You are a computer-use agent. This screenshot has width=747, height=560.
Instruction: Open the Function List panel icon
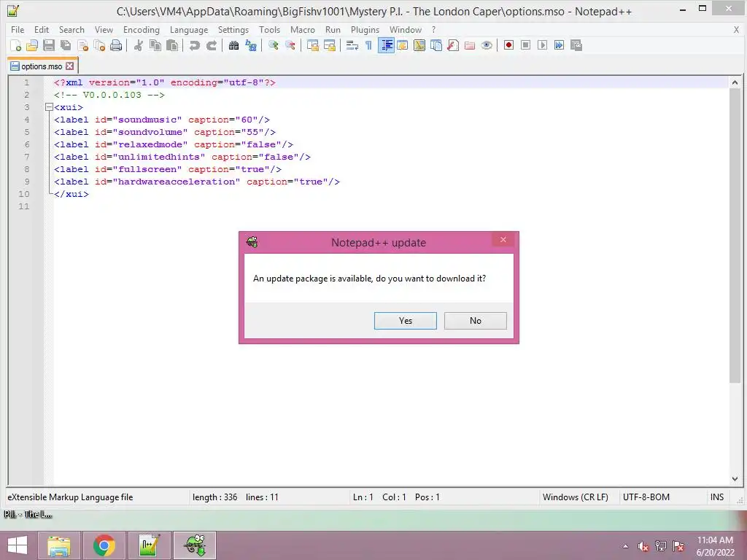pos(453,46)
